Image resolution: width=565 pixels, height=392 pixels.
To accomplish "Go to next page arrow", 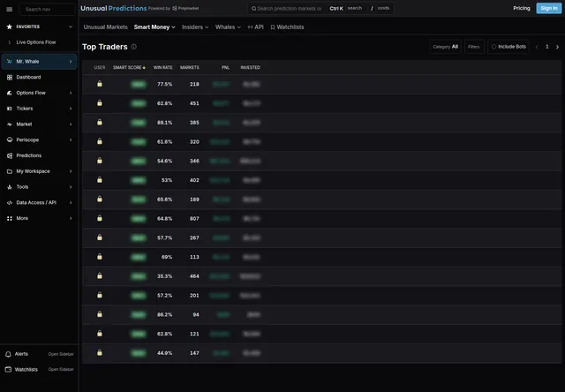I will click(557, 47).
